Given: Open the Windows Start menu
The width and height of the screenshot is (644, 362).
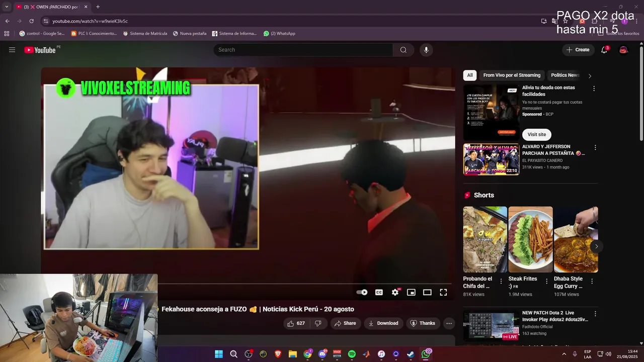Looking at the screenshot, I should tap(219, 354).
